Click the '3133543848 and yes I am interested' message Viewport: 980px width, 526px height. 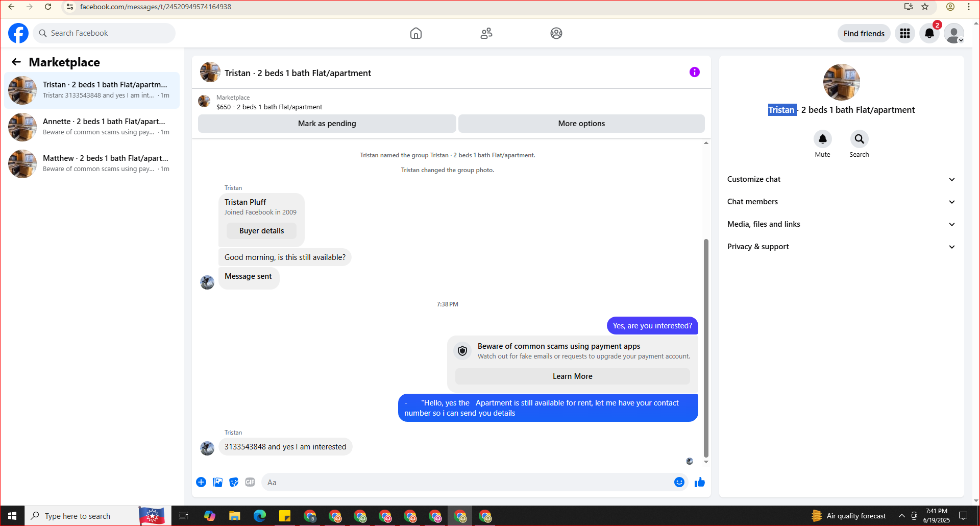tap(285, 447)
